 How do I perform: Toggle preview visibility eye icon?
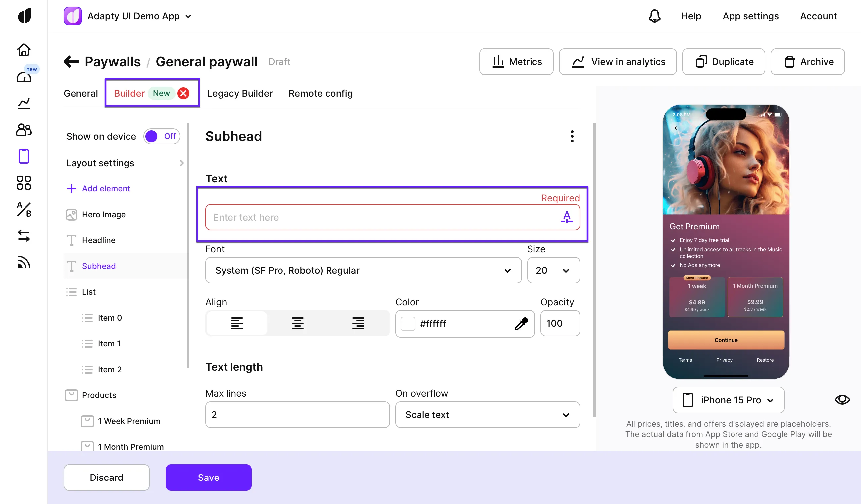[x=842, y=399]
